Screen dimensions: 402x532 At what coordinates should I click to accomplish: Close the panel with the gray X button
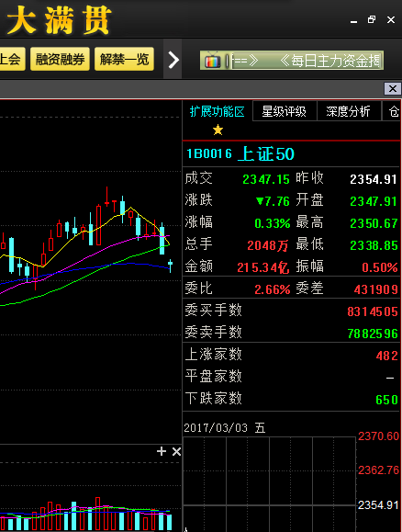(x=393, y=89)
